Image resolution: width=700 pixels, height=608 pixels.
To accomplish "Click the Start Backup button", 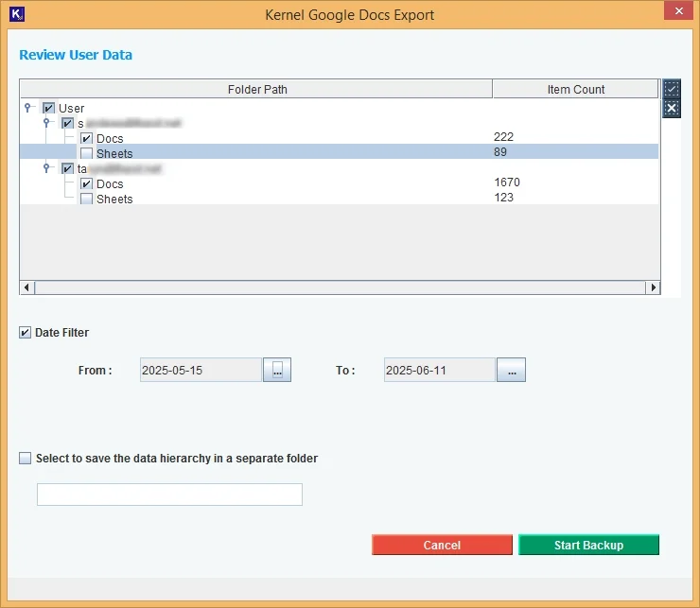I will 588,545.
